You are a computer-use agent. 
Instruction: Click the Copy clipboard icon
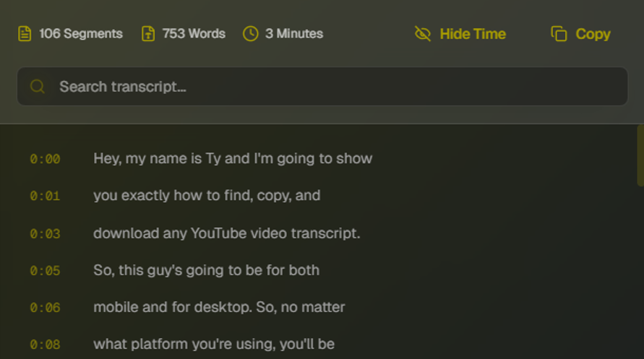click(559, 34)
